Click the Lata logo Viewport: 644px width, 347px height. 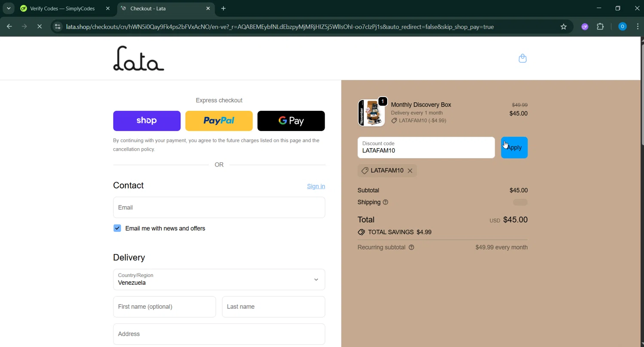139,58
